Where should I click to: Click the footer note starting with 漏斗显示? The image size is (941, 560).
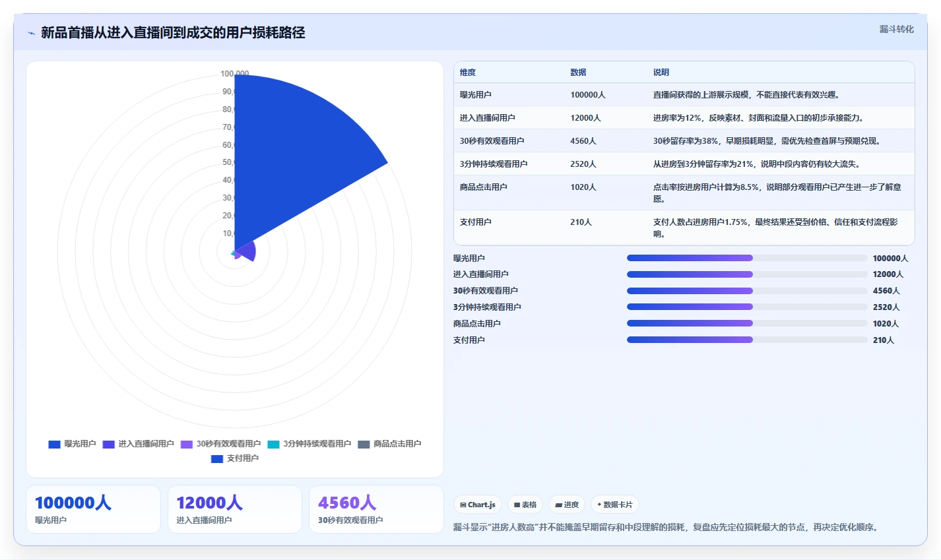point(667,528)
